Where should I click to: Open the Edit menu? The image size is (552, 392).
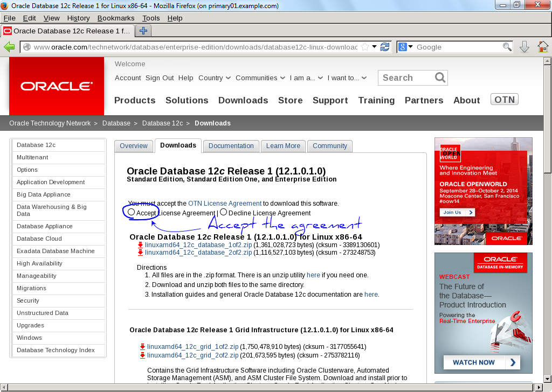29,18
